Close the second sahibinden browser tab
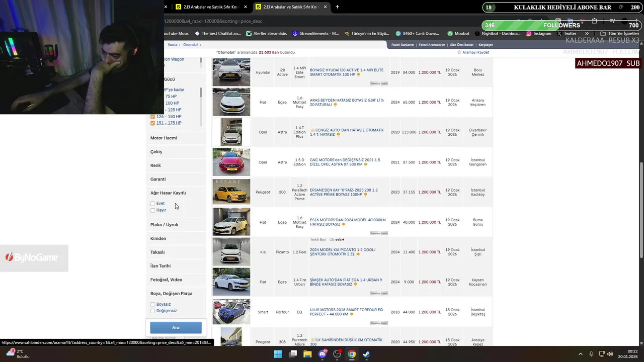 click(325, 7)
